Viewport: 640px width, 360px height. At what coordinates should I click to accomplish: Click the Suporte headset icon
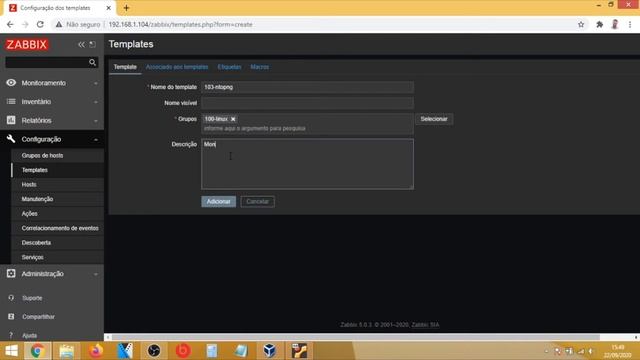click(11, 298)
